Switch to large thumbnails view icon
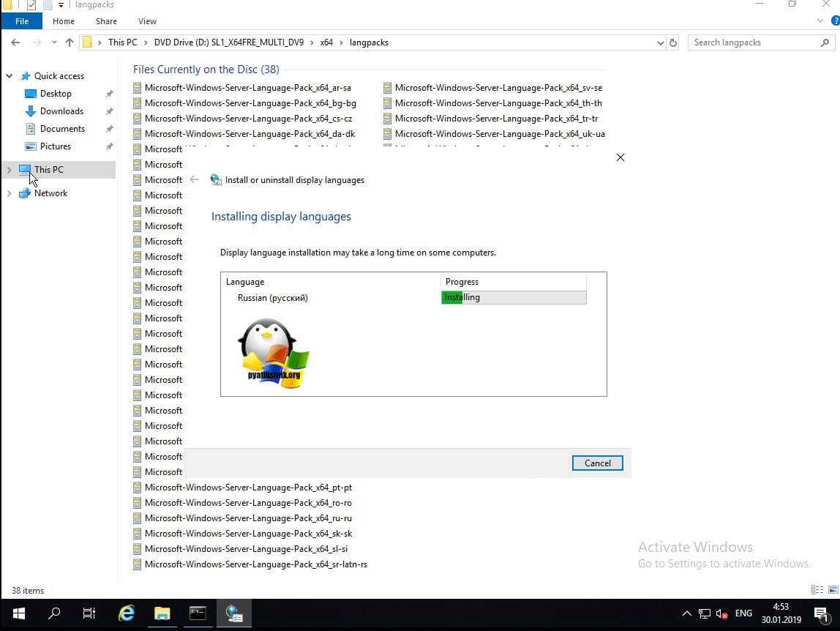Screen dimensions: 840x631 pos(833,590)
